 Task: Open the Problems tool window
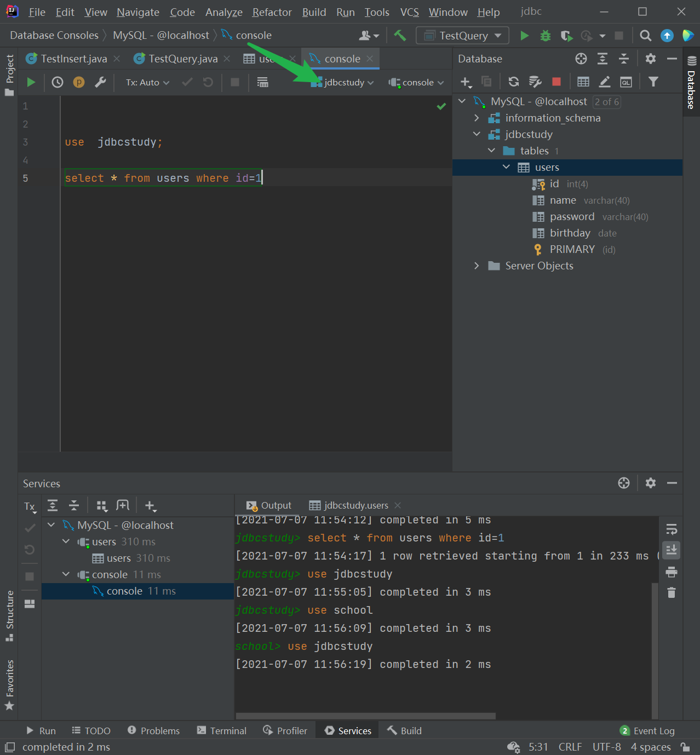pyautogui.click(x=153, y=730)
